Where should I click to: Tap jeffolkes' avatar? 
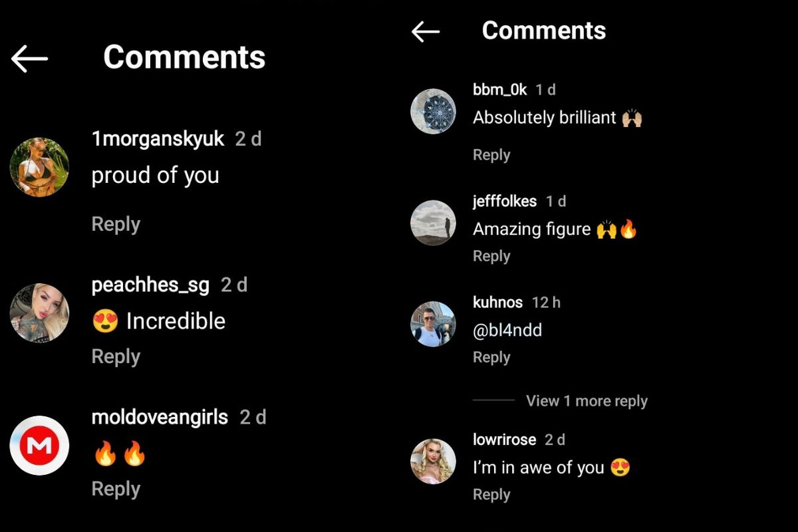(x=433, y=223)
